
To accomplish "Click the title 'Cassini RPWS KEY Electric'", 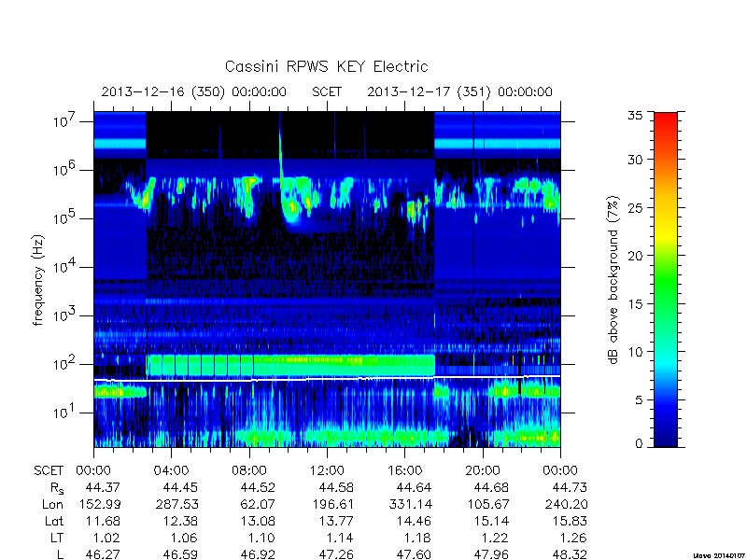I will (326, 66).
